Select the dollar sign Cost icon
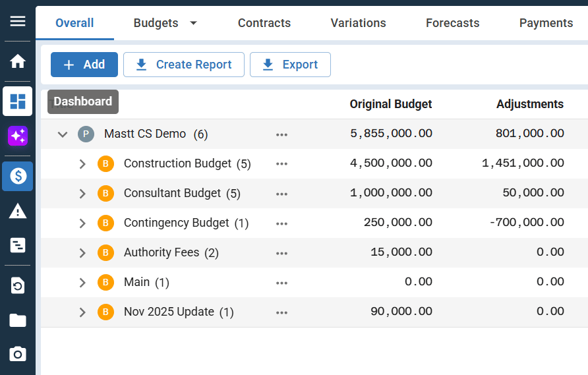The height and width of the screenshot is (375, 588). pyautogui.click(x=18, y=176)
